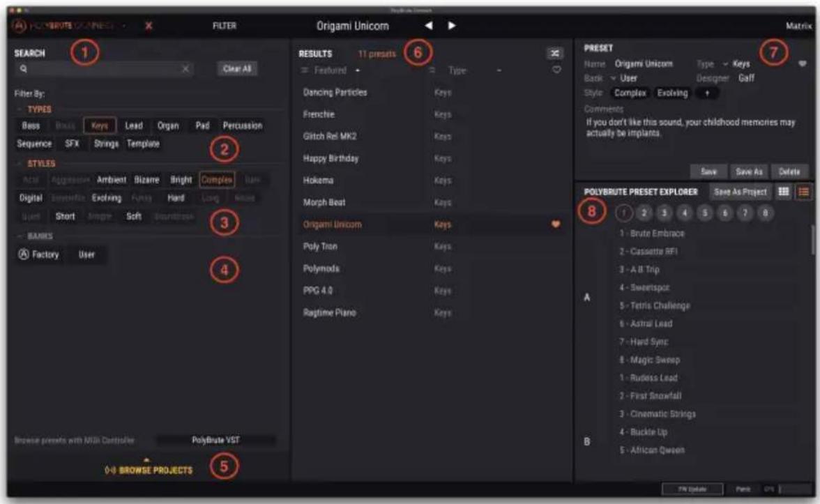This screenshot has height=504, width=820.
Task: Toggle the Bass type filter
Action: (31, 125)
